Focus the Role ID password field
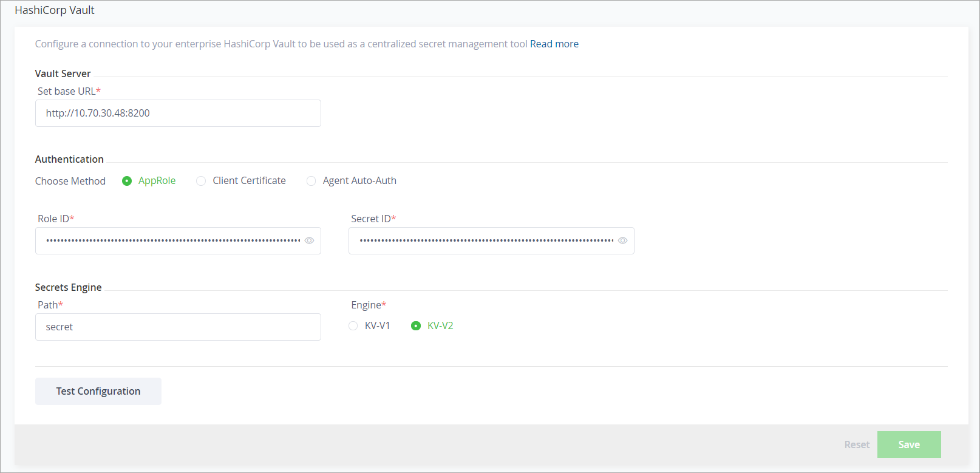 178,240
